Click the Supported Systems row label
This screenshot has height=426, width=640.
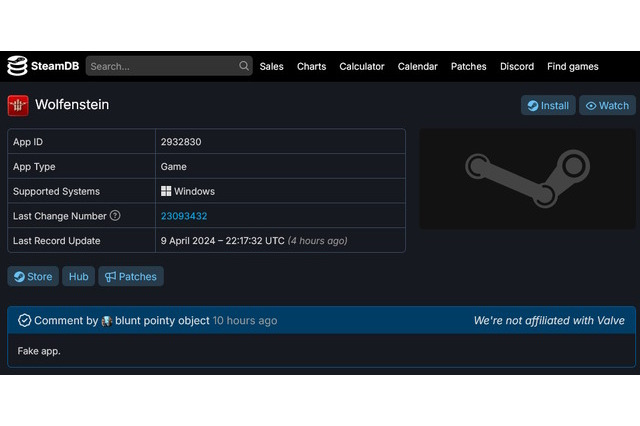[x=56, y=191]
